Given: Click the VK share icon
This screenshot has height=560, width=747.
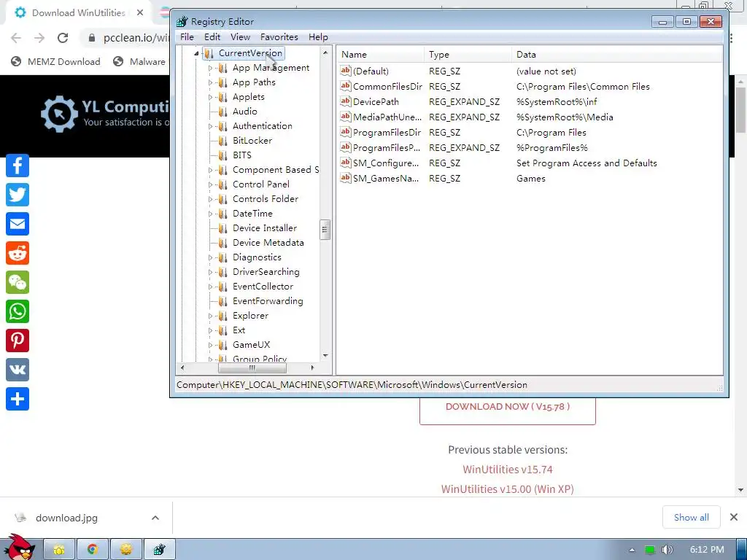Looking at the screenshot, I should click(x=18, y=370).
